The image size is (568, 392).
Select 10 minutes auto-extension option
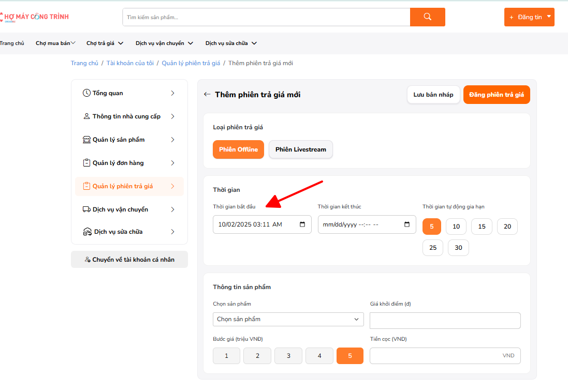coord(456,227)
